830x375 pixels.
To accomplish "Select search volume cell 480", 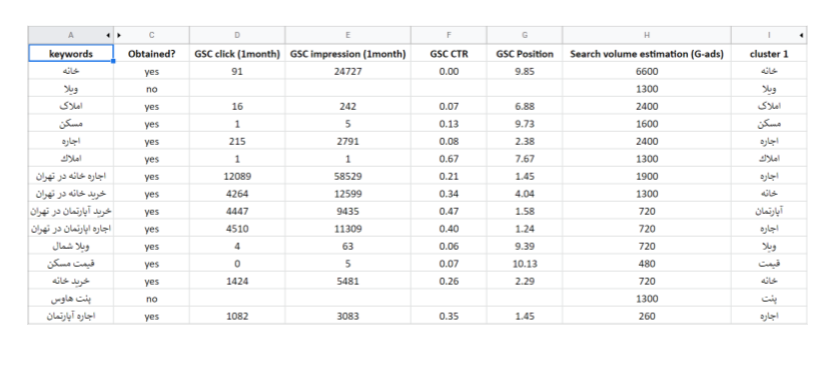I will (647, 263).
